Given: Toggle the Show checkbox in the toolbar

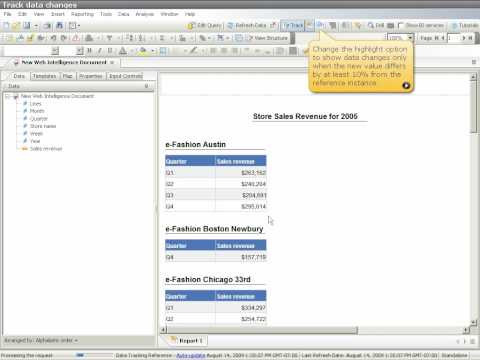Looking at the screenshot, I should pyautogui.click(x=400, y=25).
